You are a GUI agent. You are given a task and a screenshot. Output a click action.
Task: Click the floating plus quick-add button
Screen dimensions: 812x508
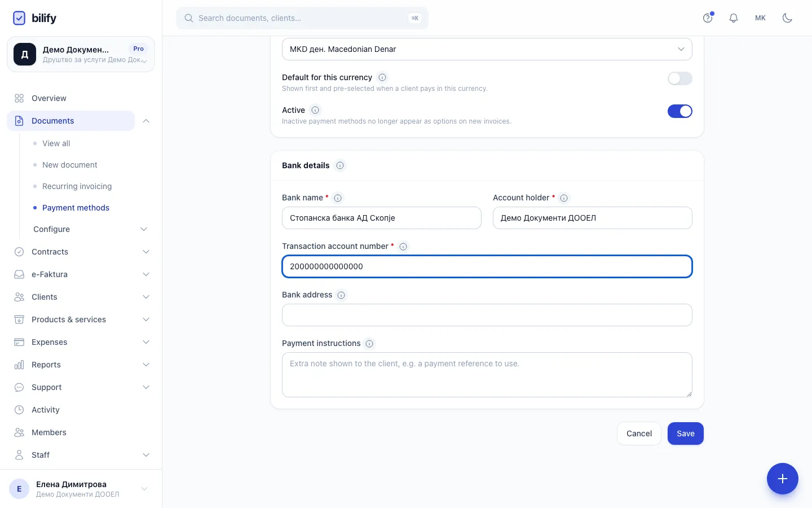[783, 479]
